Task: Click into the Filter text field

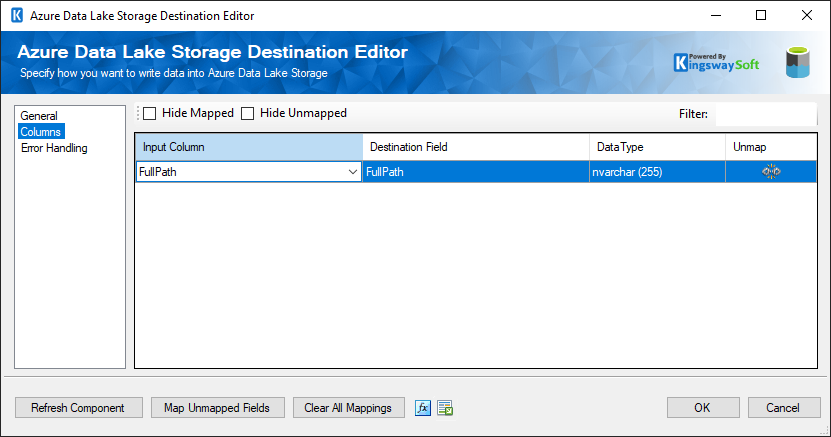Action: (766, 114)
